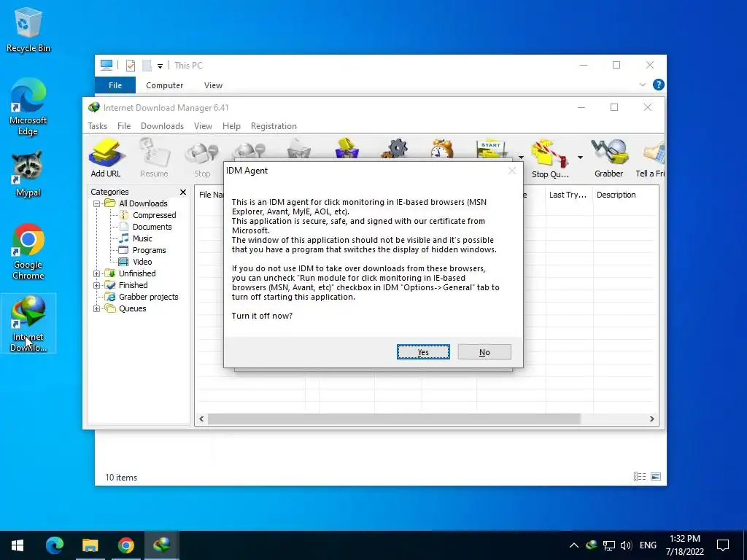Open the Downloads menu

tap(162, 126)
